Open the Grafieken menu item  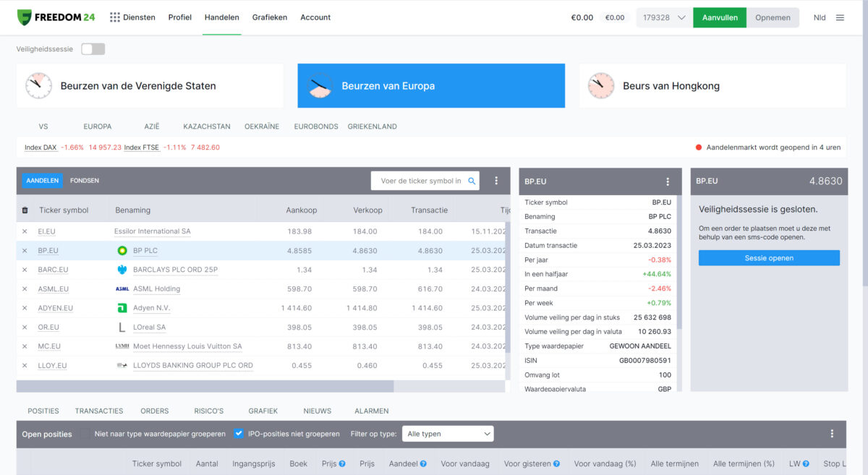pyautogui.click(x=270, y=17)
